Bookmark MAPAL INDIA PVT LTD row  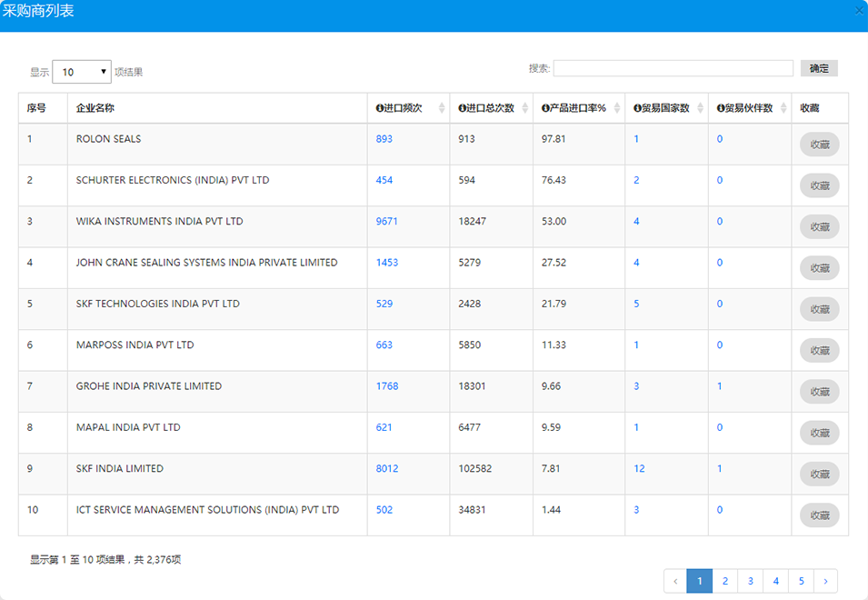[x=820, y=433]
